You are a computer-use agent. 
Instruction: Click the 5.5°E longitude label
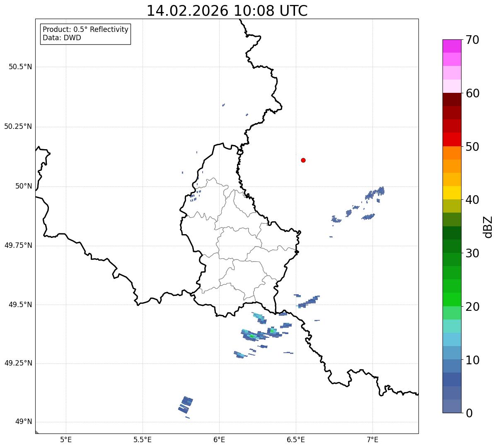tap(143, 440)
